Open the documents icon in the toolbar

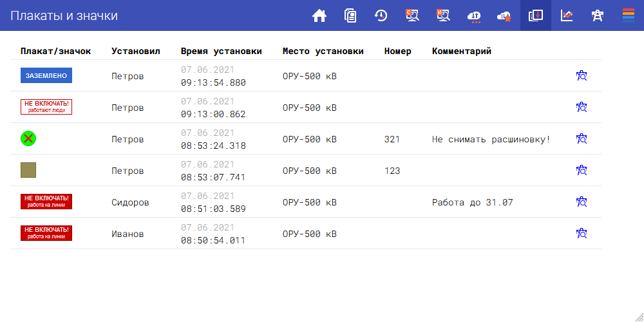pos(350,15)
